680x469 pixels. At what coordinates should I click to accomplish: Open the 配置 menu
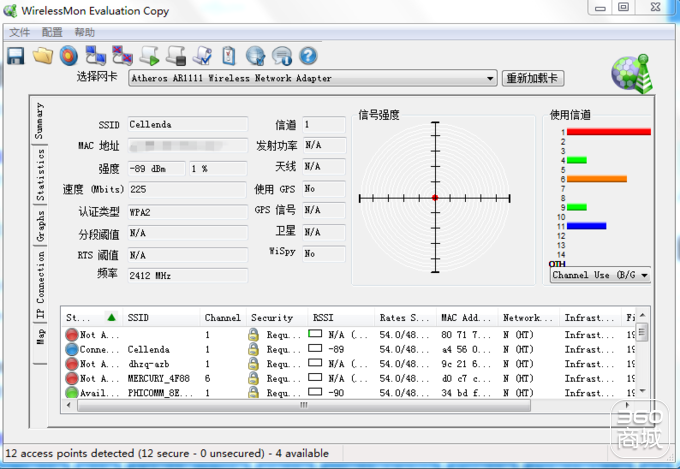pyautogui.click(x=52, y=32)
